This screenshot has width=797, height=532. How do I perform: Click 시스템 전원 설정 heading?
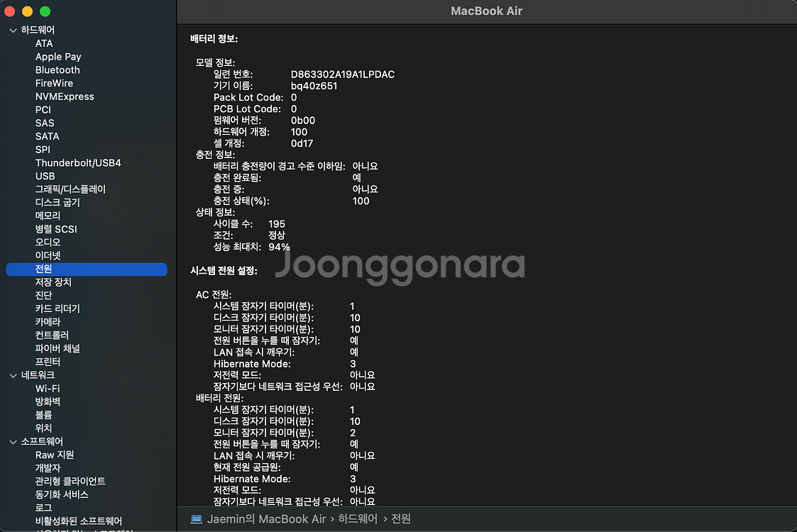[x=224, y=271]
